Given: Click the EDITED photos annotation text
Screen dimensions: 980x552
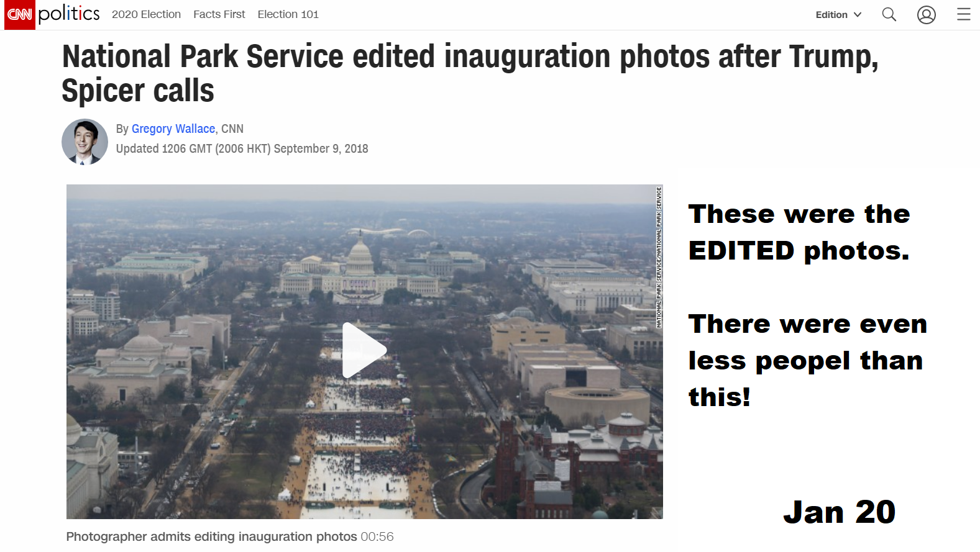Looking at the screenshot, I should (x=799, y=251).
